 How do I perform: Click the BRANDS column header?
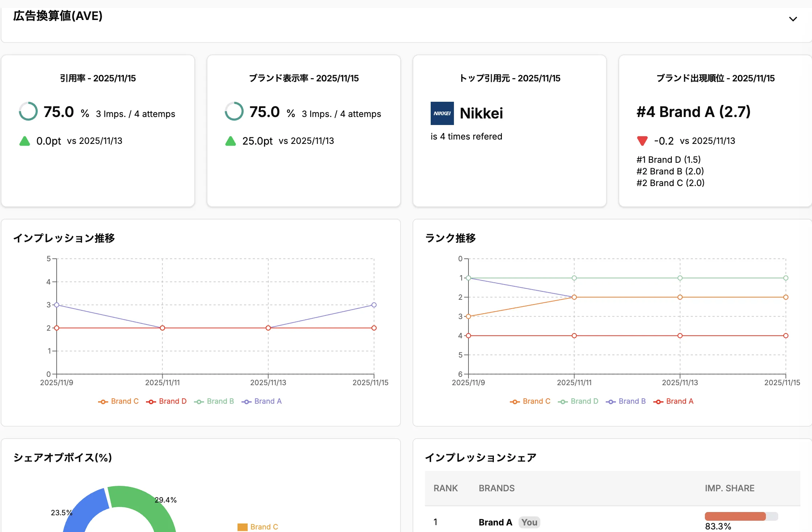[496, 488]
